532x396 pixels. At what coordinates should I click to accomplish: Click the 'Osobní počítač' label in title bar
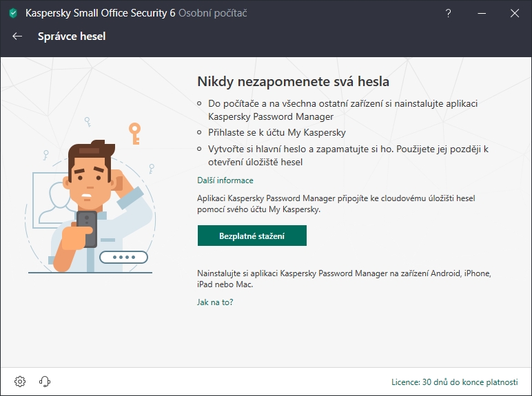point(212,13)
